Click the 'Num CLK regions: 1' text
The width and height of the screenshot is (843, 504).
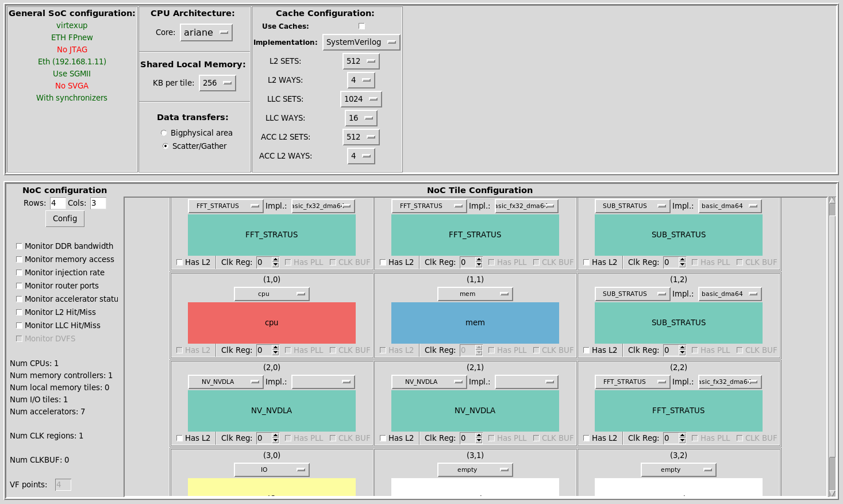(x=47, y=436)
